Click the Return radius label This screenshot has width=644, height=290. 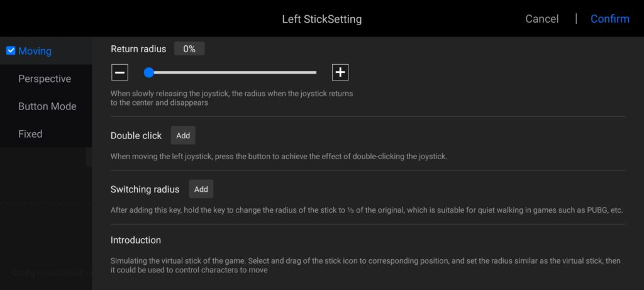click(x=138, y=48)
